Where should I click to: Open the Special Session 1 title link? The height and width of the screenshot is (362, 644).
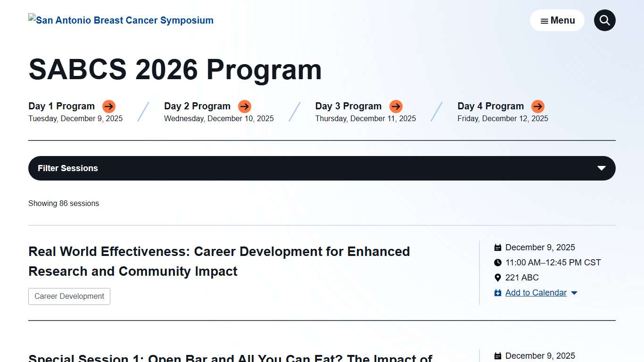(x=230, y=358)
